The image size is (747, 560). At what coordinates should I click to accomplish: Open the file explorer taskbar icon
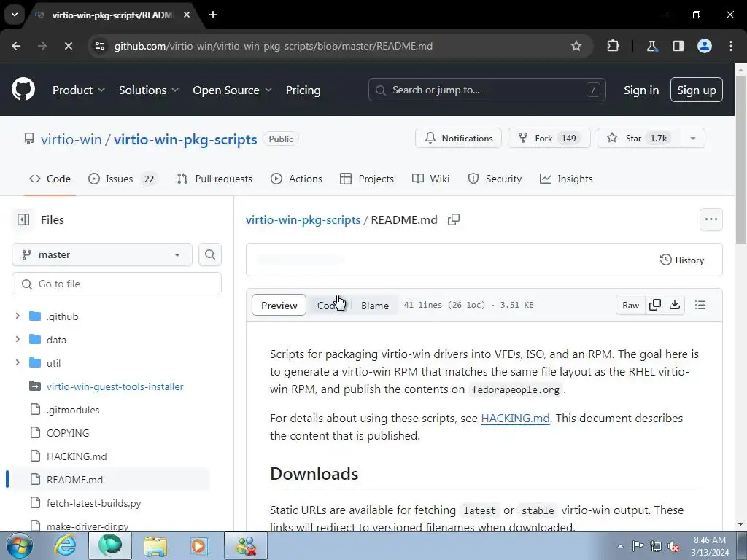[155, 545]
